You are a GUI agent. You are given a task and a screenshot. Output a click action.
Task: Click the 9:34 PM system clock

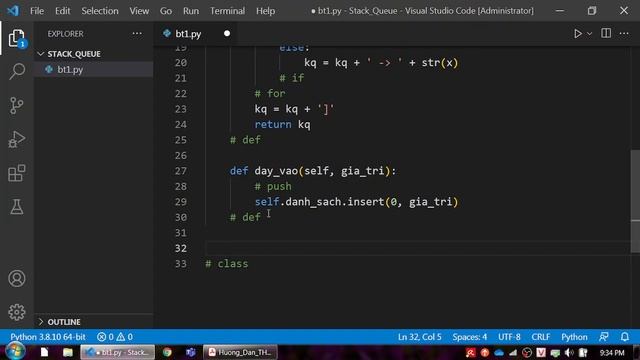point(612,352)
